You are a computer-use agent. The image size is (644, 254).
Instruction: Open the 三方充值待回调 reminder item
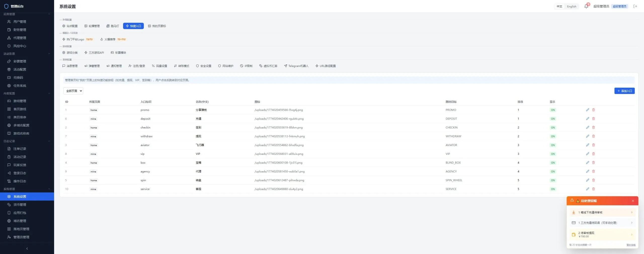click(602, 223)
